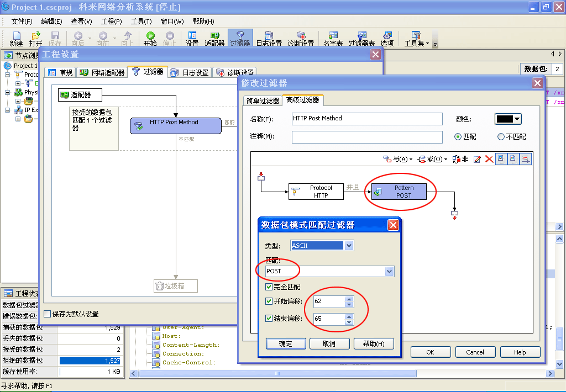Uncheck the 完全匹配 checkbox
566x392 pixels.
pos(269,287)
